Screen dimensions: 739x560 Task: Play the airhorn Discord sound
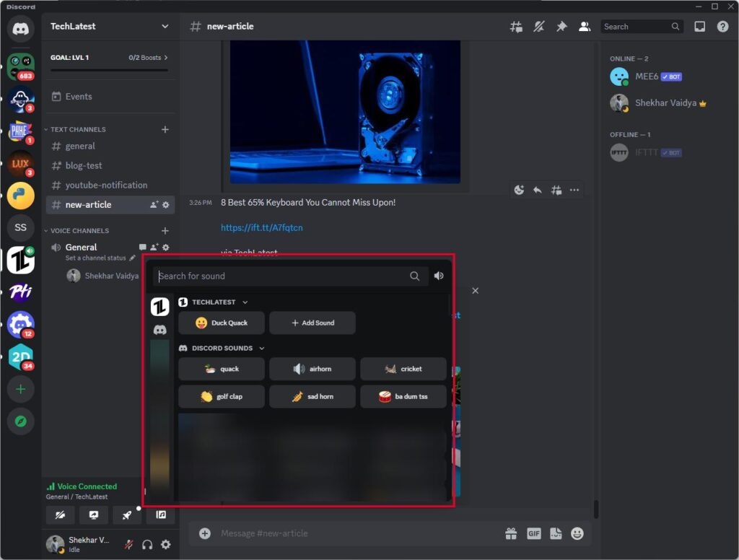pyautogui.click(x=312, y=369)
